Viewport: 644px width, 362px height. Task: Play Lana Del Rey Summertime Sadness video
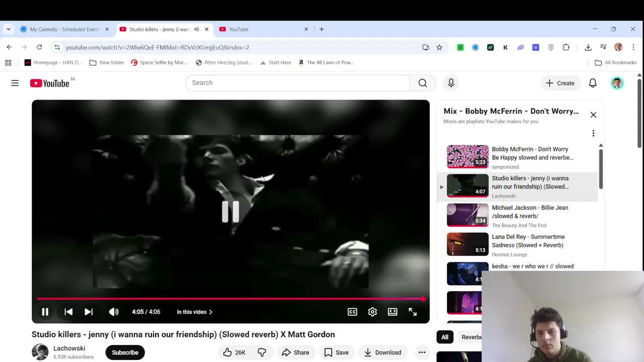(x=518, y=245)
